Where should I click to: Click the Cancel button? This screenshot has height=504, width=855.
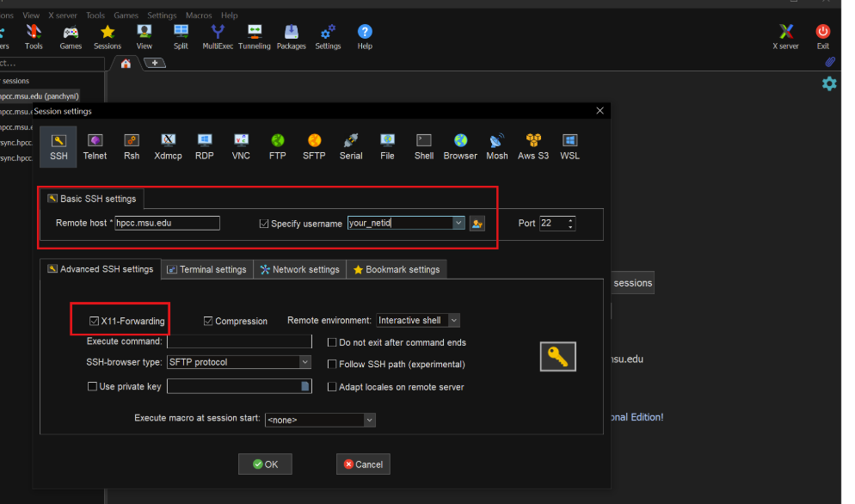(x=363, y=464)
